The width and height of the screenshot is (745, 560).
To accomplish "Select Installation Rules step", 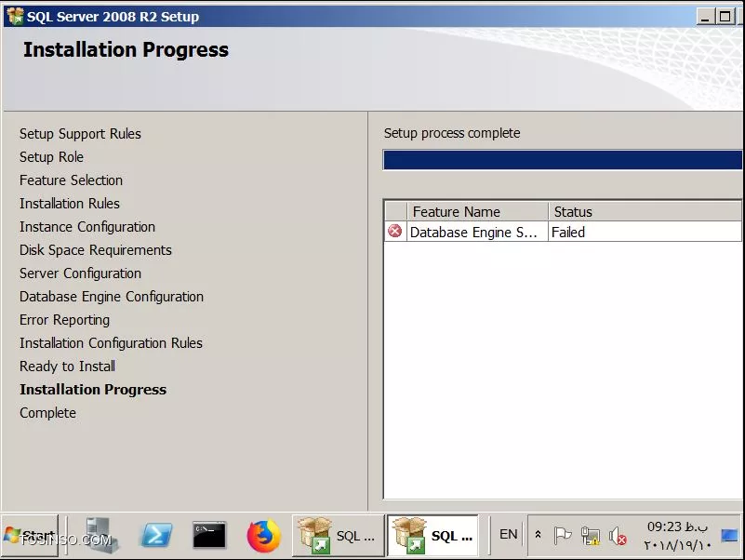I will (x=70, y=204).
